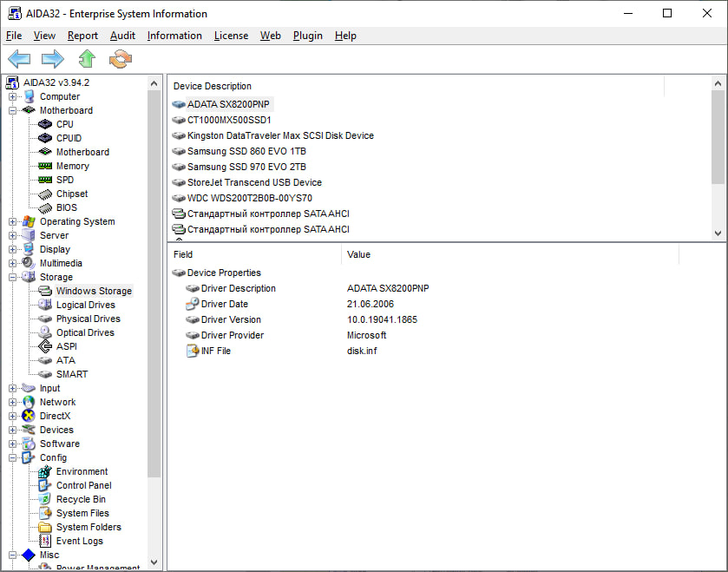Select the CPU chip icon in tree
The width and height of the screenshot is (728, 572).
click(x=45, y=124)
